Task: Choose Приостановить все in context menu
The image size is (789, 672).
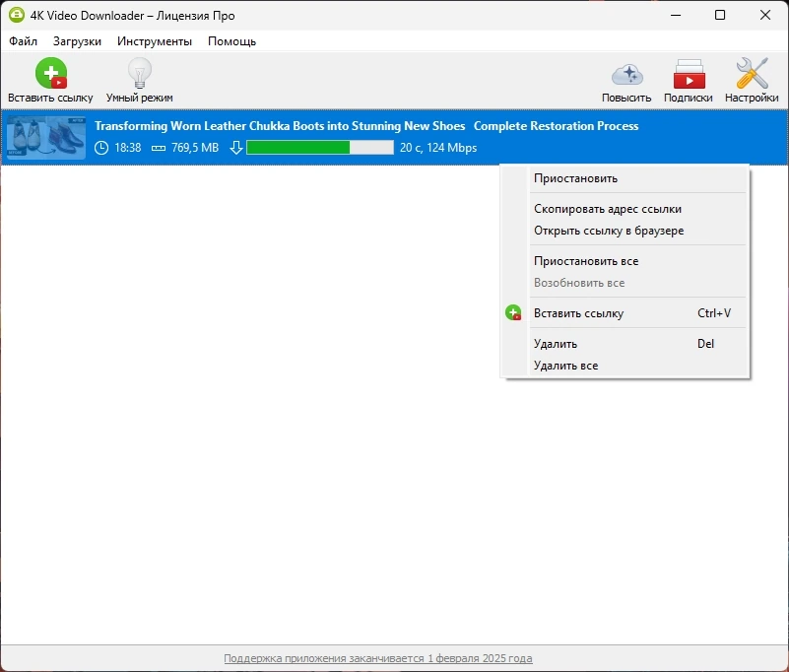Action: tap(625, 261)
